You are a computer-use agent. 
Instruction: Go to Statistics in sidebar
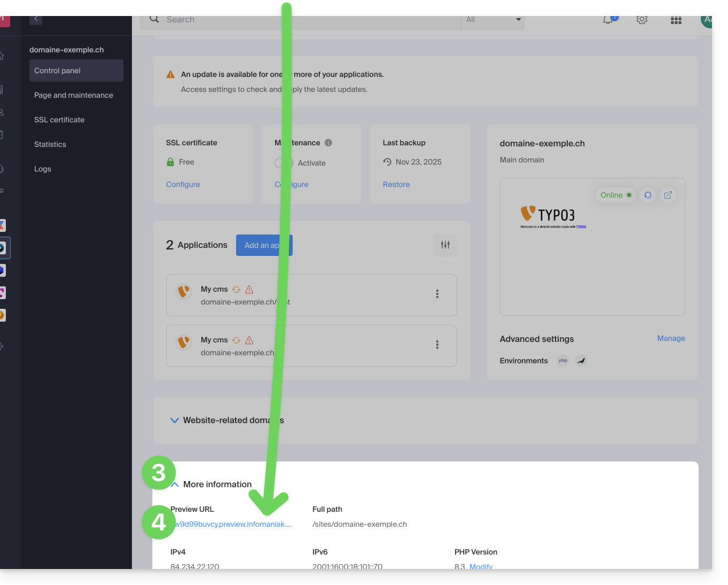click(50, 144)
